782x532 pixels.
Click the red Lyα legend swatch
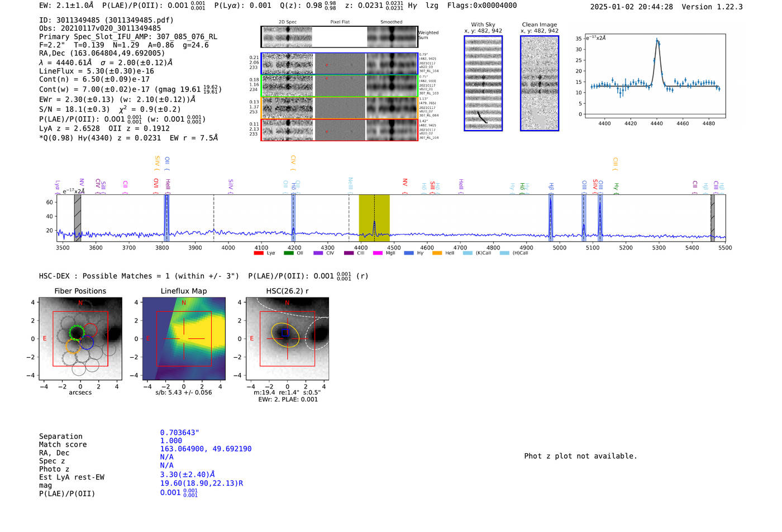[259, 253]
